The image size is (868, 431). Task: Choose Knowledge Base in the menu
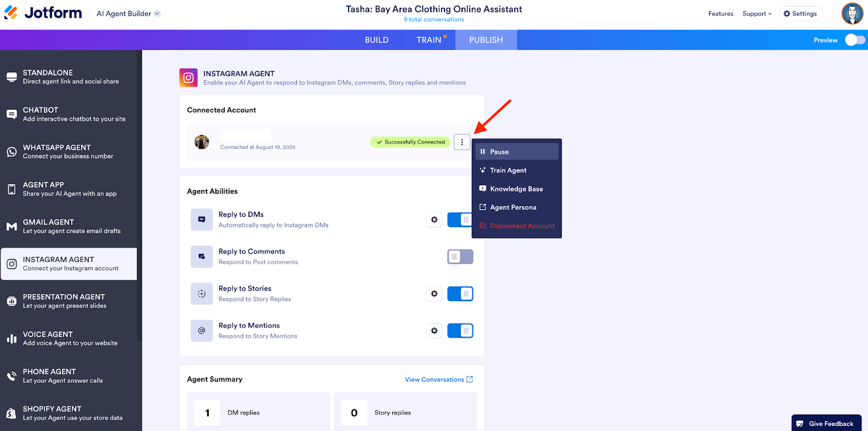(517, 189)
